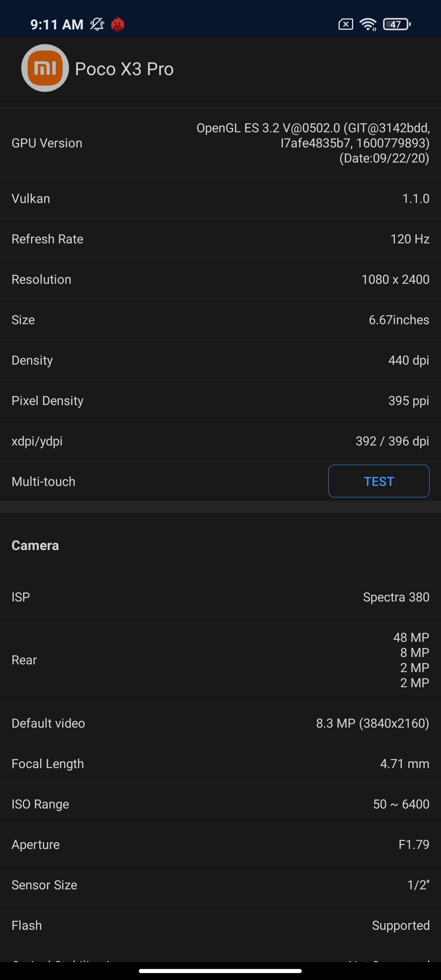Tap the Poco X3 Pro title
Viewport: 441px width, 980px height.
(124, 69)
